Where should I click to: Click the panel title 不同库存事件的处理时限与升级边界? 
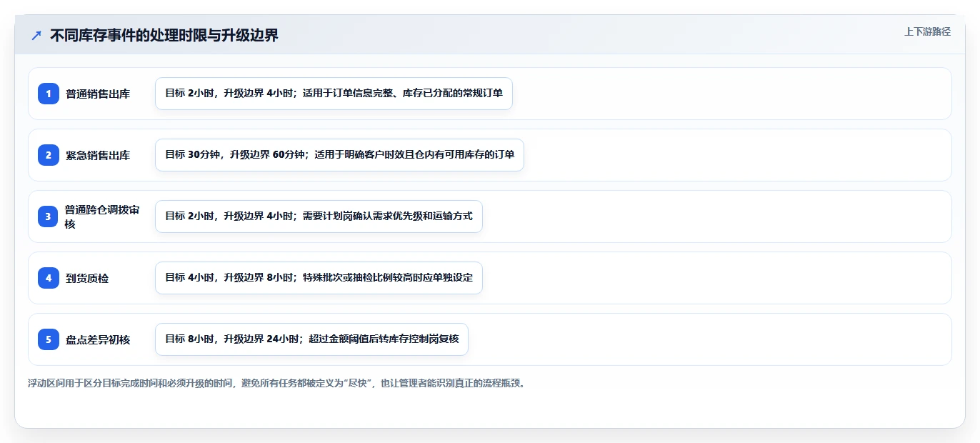[x=164, y=35]
